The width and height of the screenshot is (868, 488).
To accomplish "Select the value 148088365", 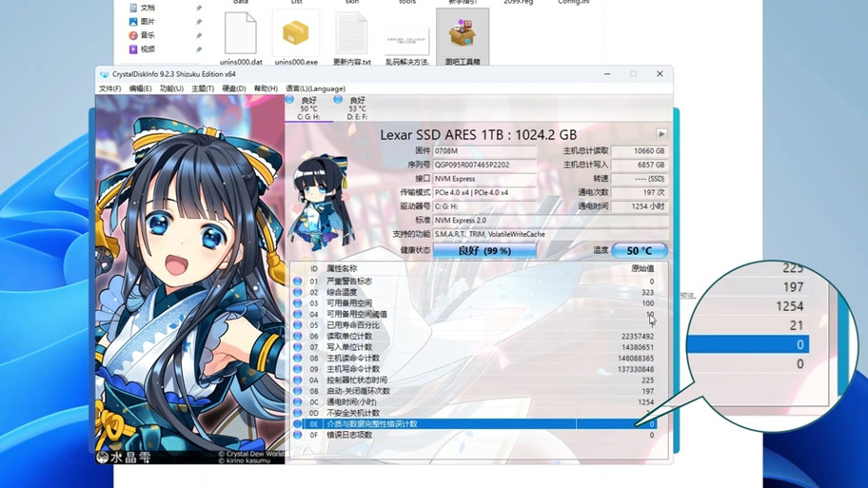I will pyautogui.click(x=636, y=359).
